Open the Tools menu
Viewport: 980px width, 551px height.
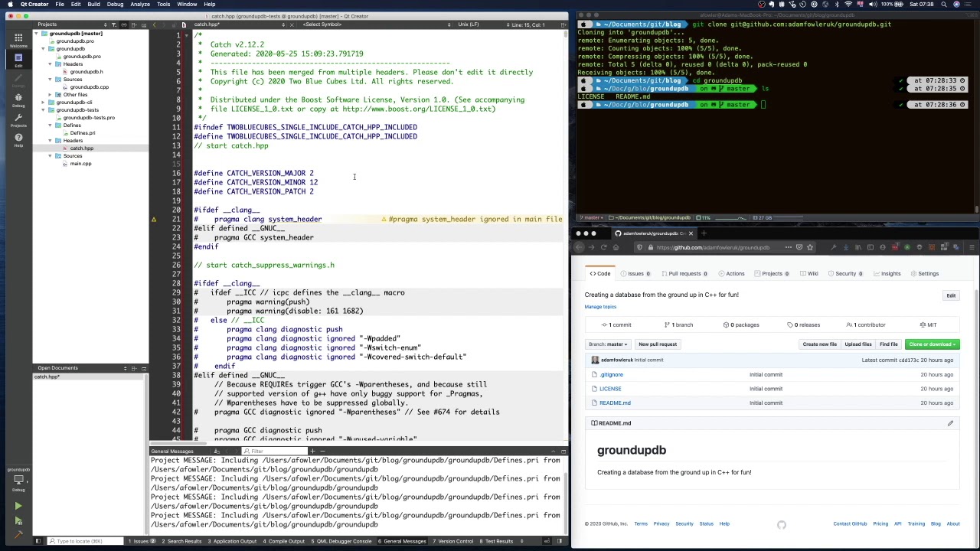(x=163, y=5)
